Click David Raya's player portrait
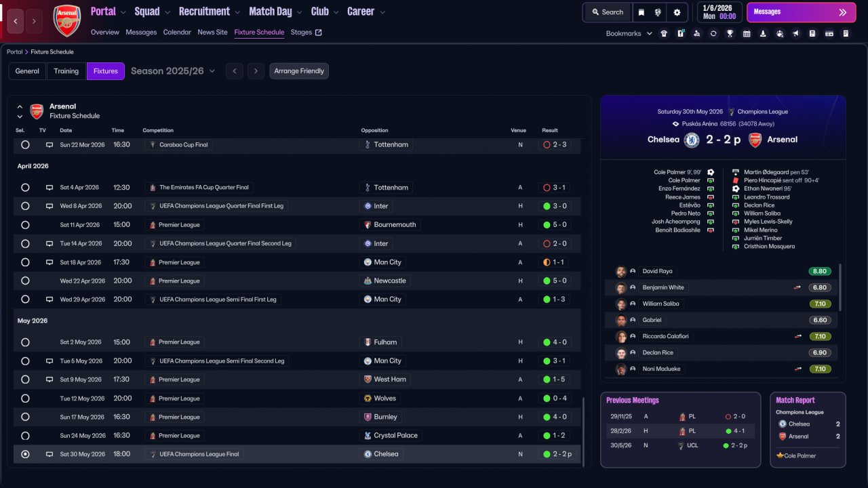The height and width of the screenshot is (488, 868). (620, 271)
